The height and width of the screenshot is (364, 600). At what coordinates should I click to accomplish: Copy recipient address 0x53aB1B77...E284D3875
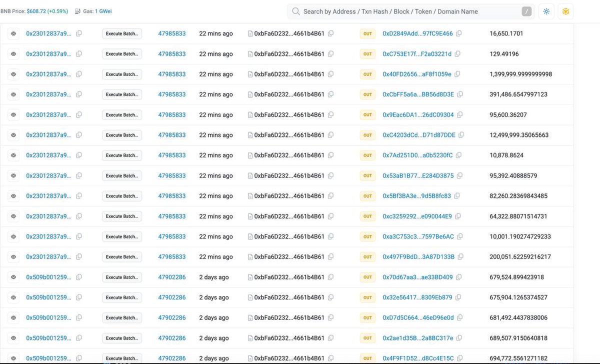(x=459, y=175)
